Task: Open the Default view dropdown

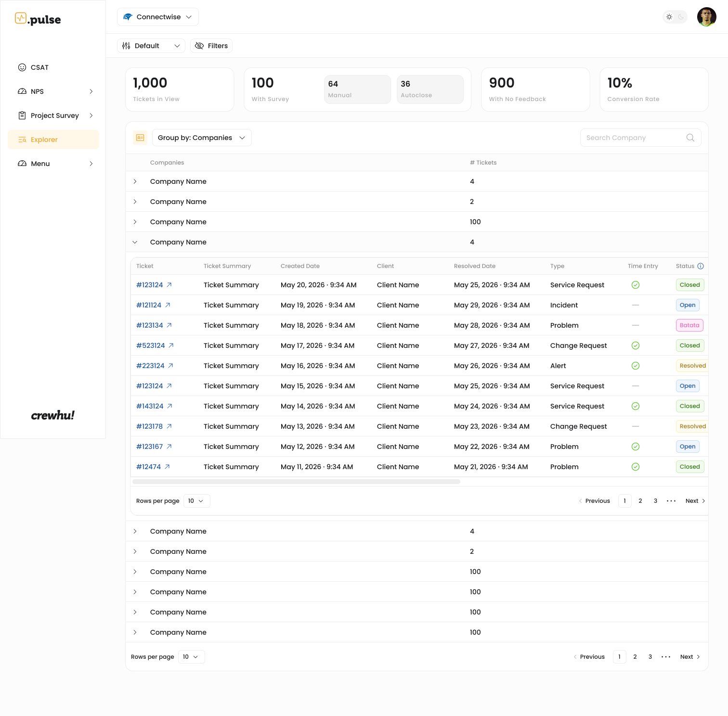Action: coord(151,46)
